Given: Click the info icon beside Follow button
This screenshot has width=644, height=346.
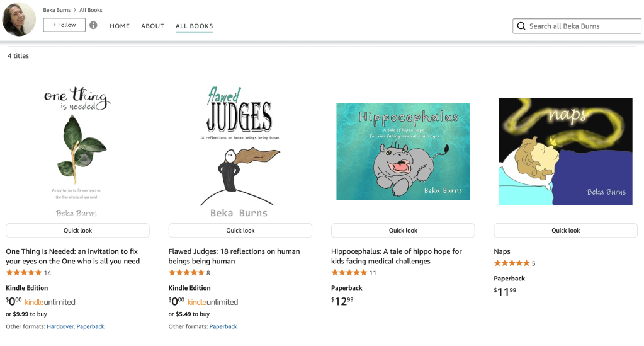Looking at the screenshot, I should pyautogui.click(x=93, y=25).
